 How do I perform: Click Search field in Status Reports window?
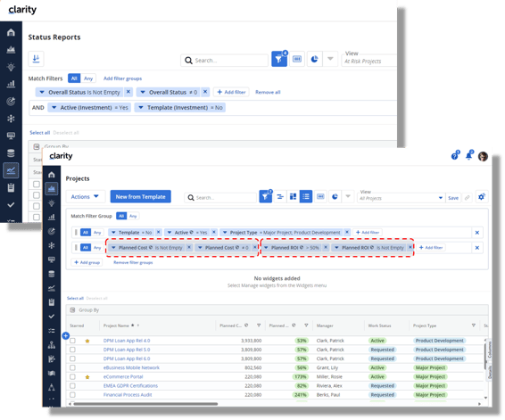pyautogui.click(x=224, y=60)
